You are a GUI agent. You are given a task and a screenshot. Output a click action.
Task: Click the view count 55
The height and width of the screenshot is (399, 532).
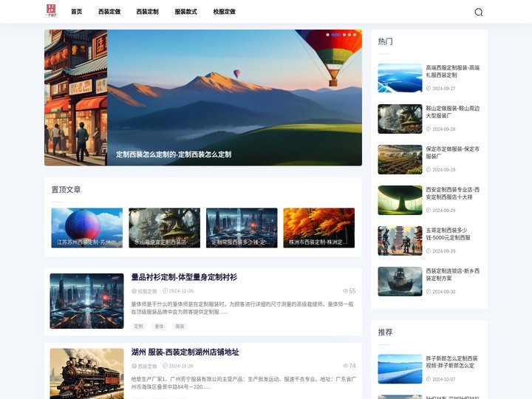click(x=352, y=291)
